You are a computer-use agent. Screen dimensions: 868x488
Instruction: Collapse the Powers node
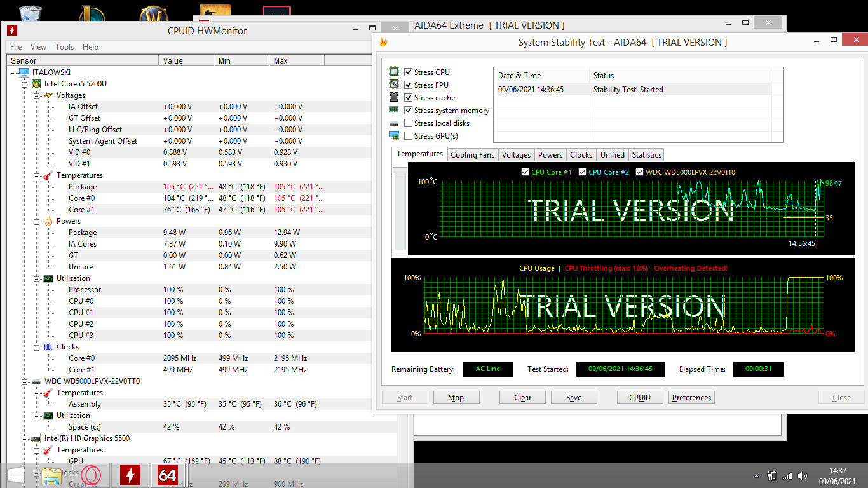pos(36,221)
